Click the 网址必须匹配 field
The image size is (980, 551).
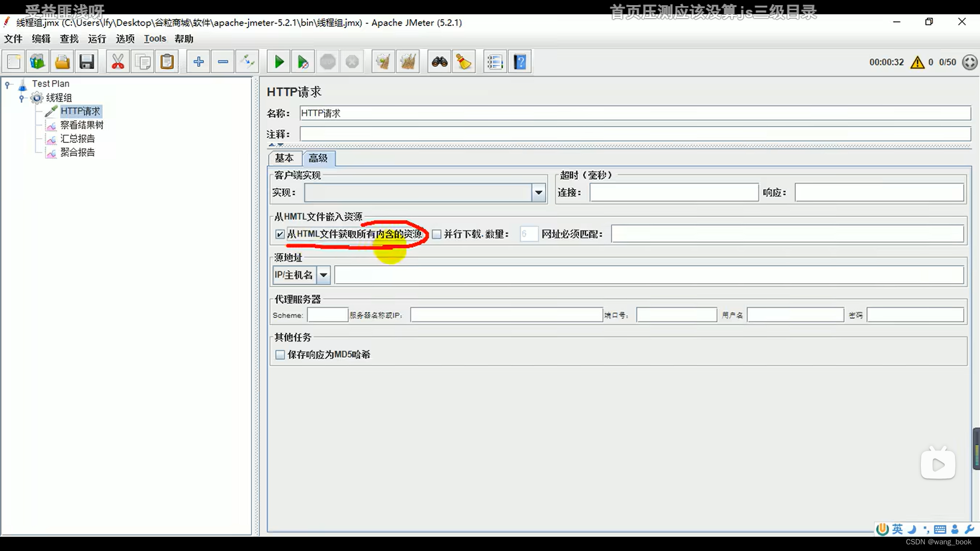click(787, 234)
